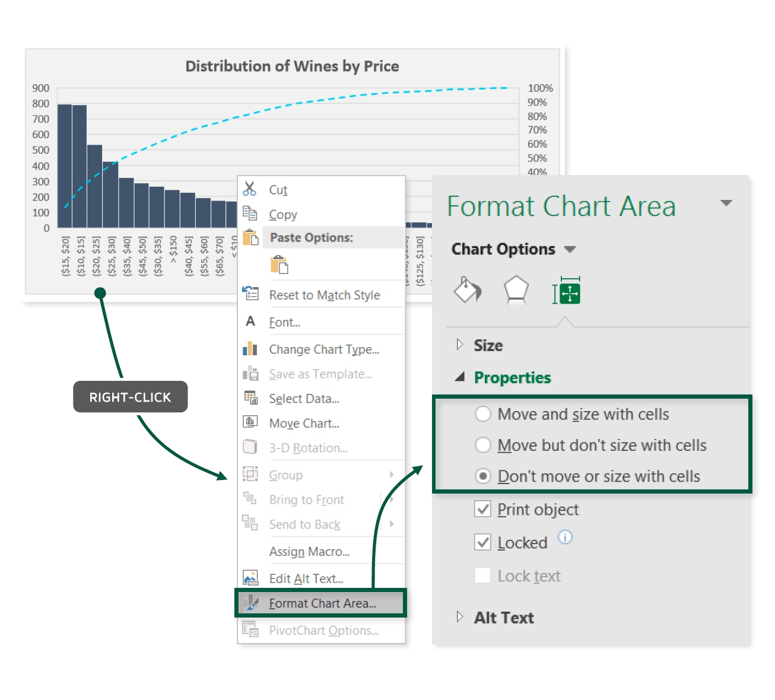Click the PivotChart Options icon
The image size is (775, 700).
(x=250, y=629)
